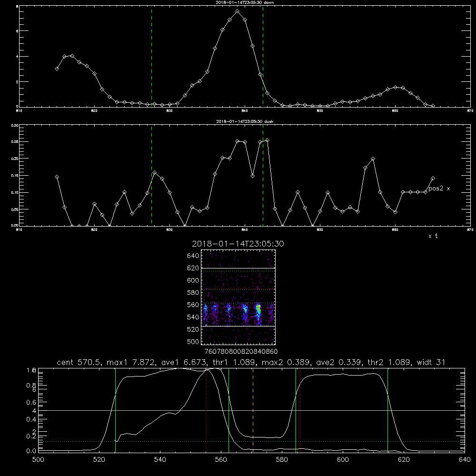The height and width of the screenshot is (476, 476).
Task: Select the 'thr1 1.089' stats entry
Action: 234,362
